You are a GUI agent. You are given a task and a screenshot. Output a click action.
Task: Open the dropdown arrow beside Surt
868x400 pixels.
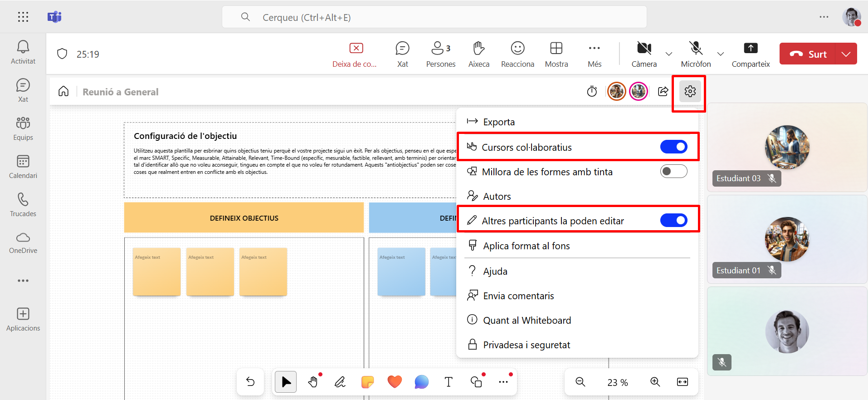coord(846,54)
